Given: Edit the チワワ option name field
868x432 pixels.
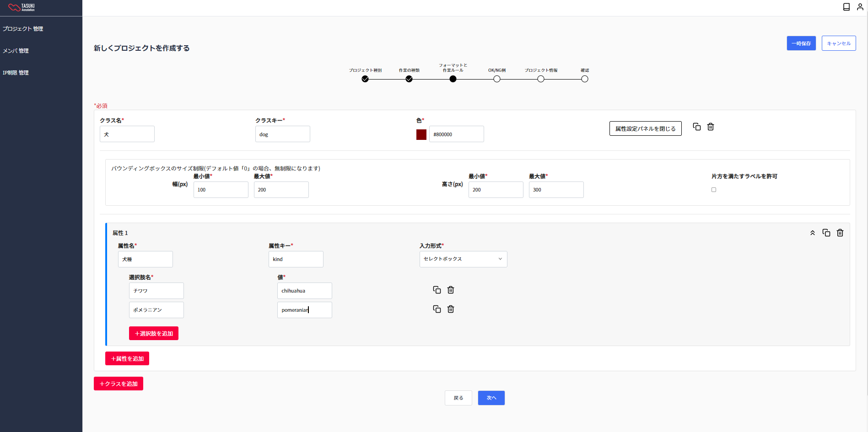Looking at the screenshot, I should pos(156,291).
